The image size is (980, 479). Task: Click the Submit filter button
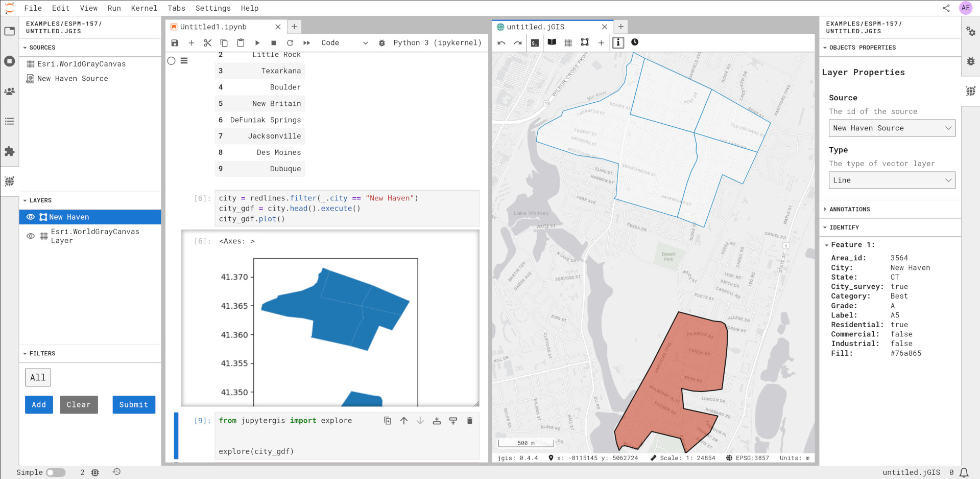click(134, 404)
